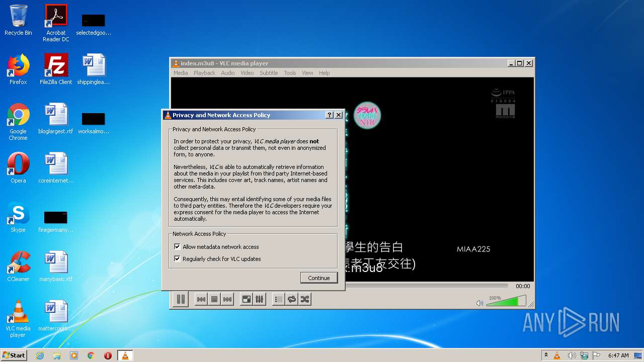This screenshot has height=362, width=644.
Task: Click the 00:00 elapsed time label
Action: click(x=523, y=286)
